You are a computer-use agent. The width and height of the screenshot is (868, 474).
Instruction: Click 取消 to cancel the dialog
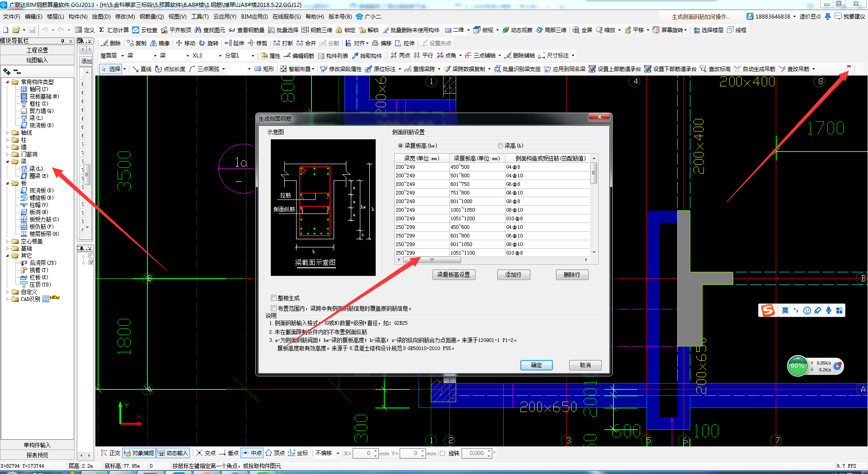[x=585, y=365]
